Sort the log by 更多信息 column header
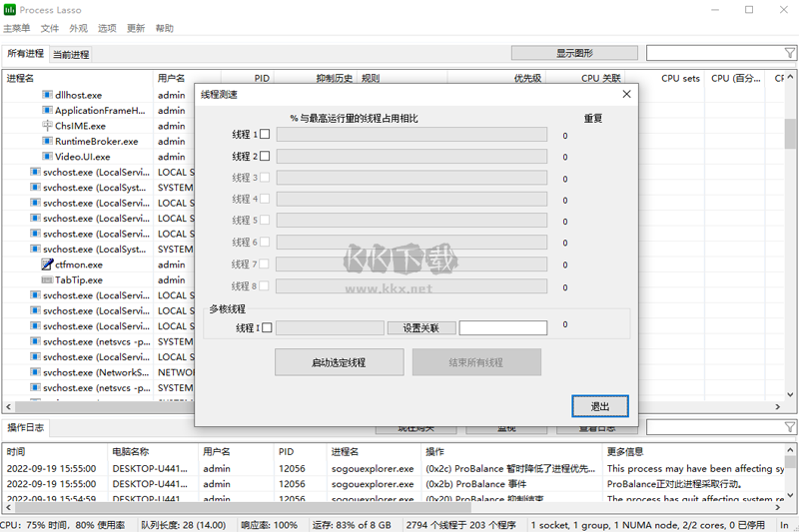Screen dimensions: 799x532 (x=693, y=451)
